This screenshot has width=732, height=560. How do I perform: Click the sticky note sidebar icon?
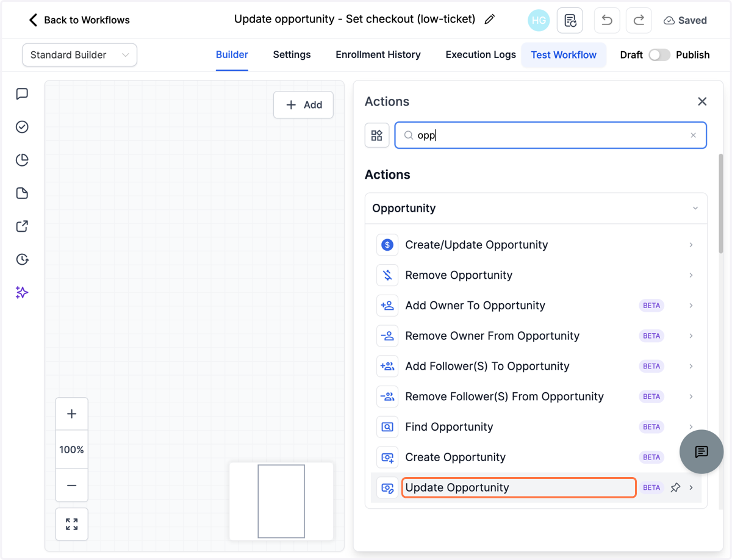(22, 193)
